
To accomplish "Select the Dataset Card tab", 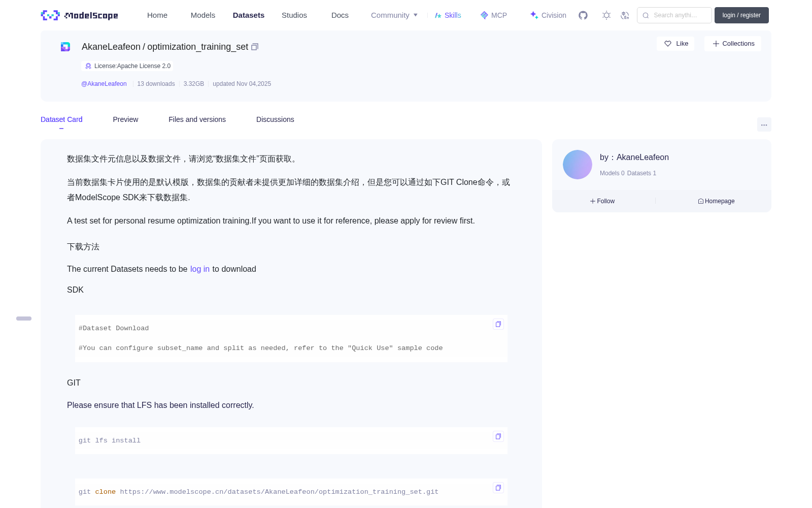I will pyautogui.click(x=61, y=119).
